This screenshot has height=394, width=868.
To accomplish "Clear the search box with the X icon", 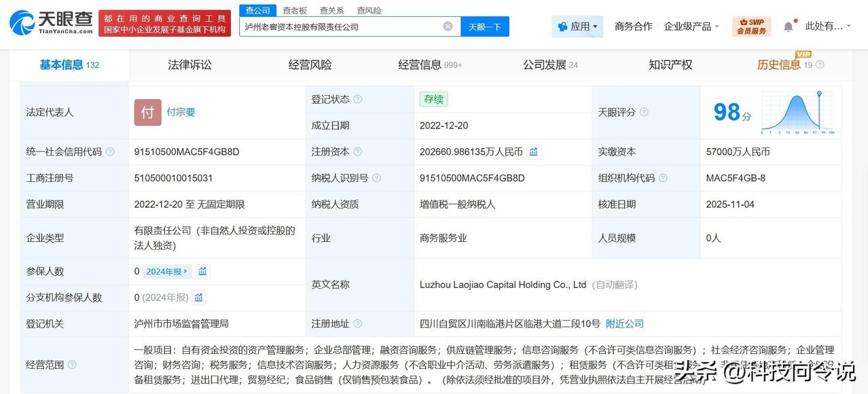I will tap(447, 26).
